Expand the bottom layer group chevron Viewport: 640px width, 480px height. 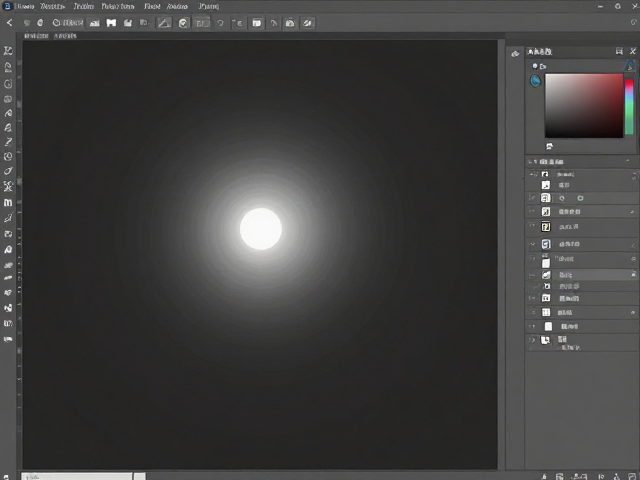(532, 340)
